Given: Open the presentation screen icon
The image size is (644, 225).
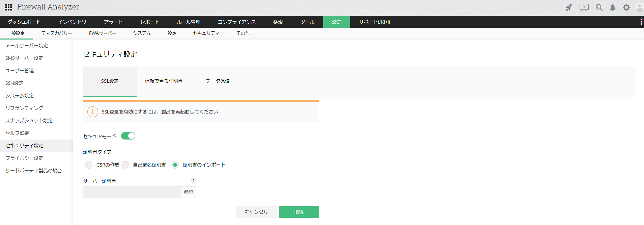Looking at the screenshot, I should [584, 7].
